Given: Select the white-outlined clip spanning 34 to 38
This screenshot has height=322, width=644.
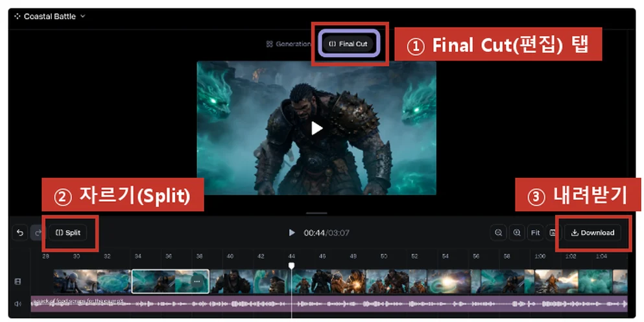Looking at the screenshot, I should [x=170, y=281].
